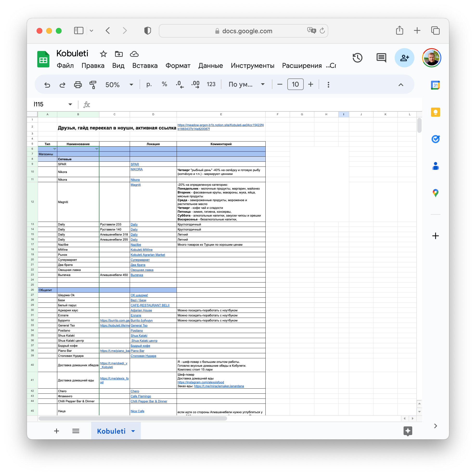Open the Формат menu
Screen dimensions: 476x475
178,65
